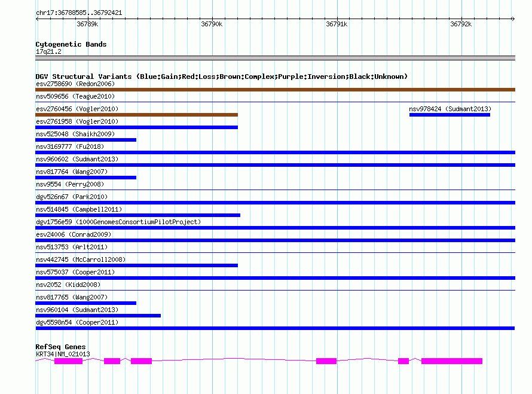Click the nsv960602 (Sudmant2013) label

coord(77,159)
